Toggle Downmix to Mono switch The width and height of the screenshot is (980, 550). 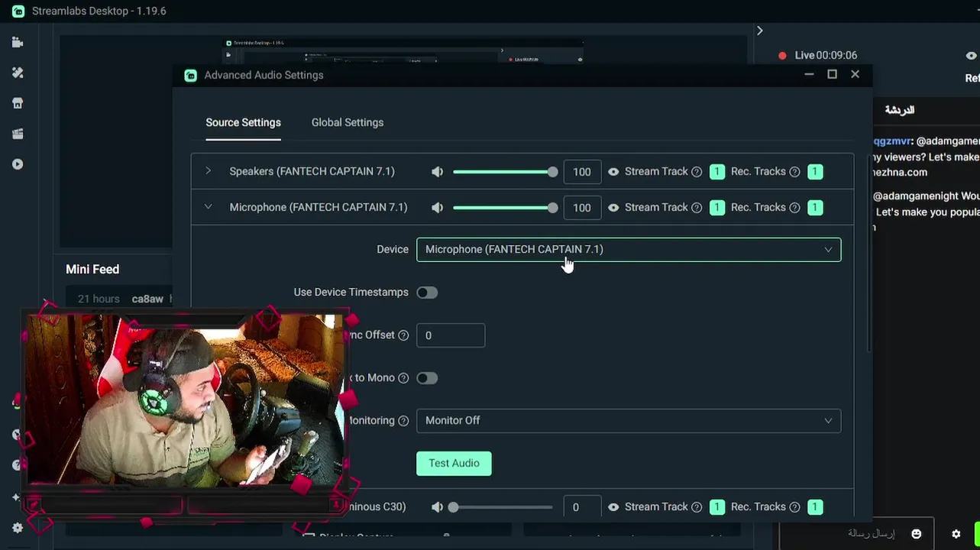[427, 378]
